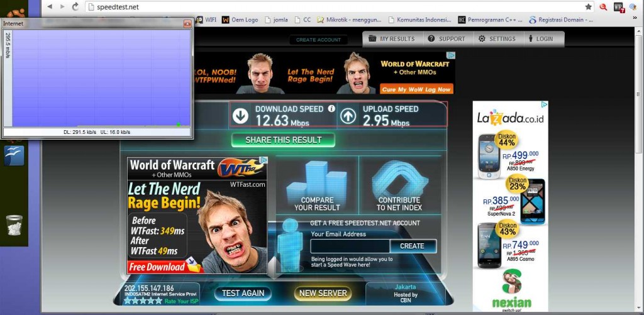The image size is (644, 315).
Task: Click the Ubuntu logo at top left
Action: point(16,13)
